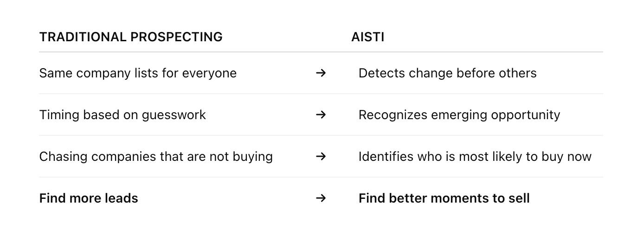The height and width of the screenshot is (242, 644).
Task: Click the separator line above 'Find more leads'
Action: coord(321,177)
